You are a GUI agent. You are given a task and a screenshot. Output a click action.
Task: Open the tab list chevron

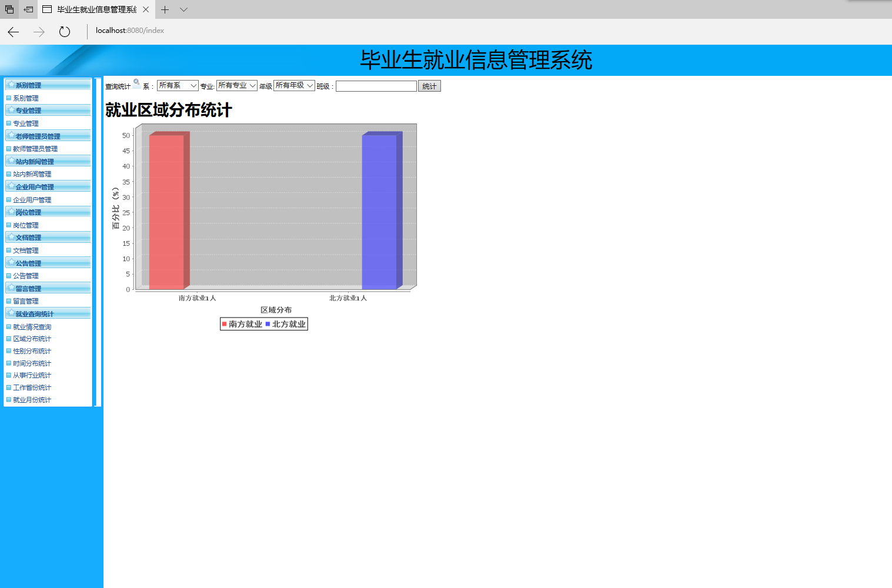[x=183, y=9]
